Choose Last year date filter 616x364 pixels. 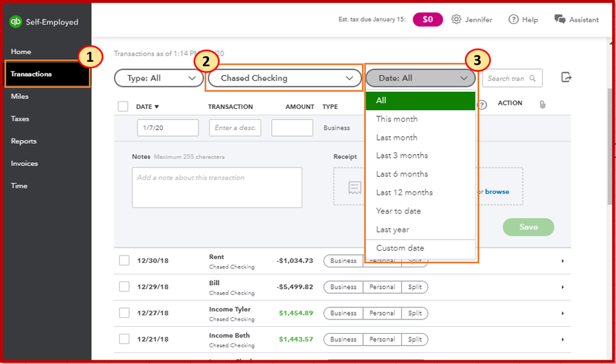421,230
